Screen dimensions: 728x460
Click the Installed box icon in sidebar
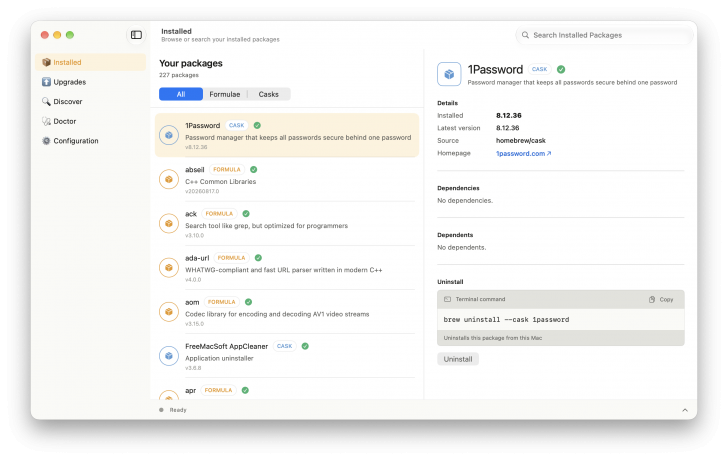tap(46, 62)
